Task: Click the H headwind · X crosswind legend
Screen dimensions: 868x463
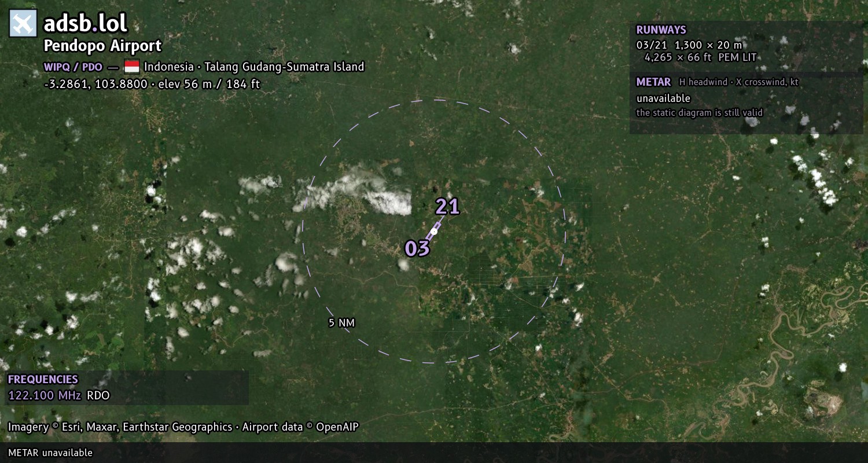Action: (x=739, y=82)
